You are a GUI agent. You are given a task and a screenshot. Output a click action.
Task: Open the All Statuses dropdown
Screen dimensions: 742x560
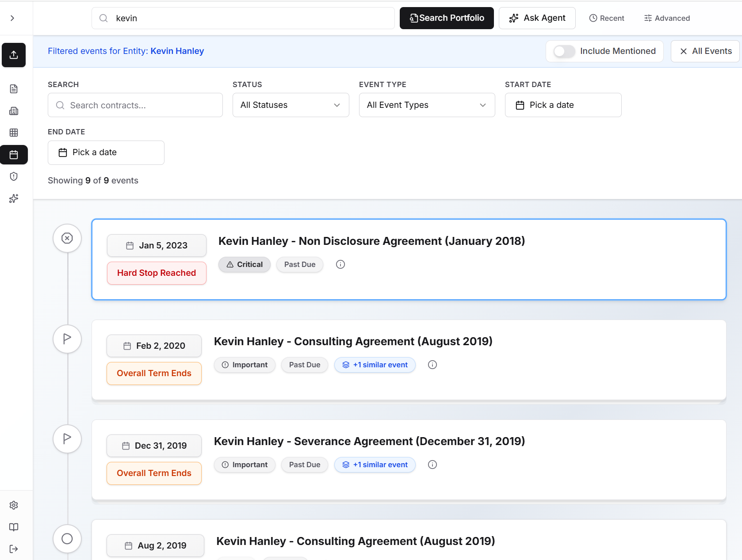(291, 105)
